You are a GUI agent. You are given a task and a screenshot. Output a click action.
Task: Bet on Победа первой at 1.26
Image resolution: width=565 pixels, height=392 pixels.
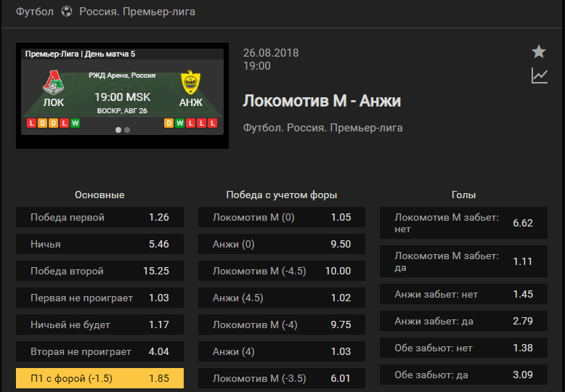point(99,217)
